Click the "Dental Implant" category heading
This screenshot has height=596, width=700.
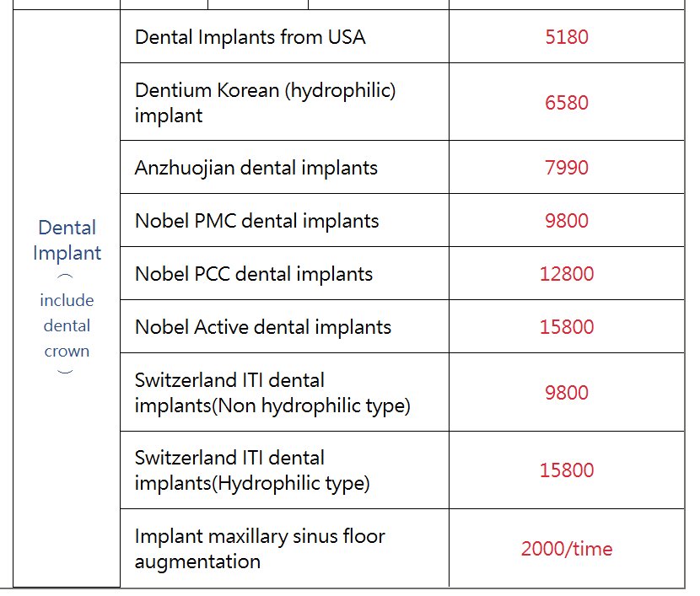[67, 240]
